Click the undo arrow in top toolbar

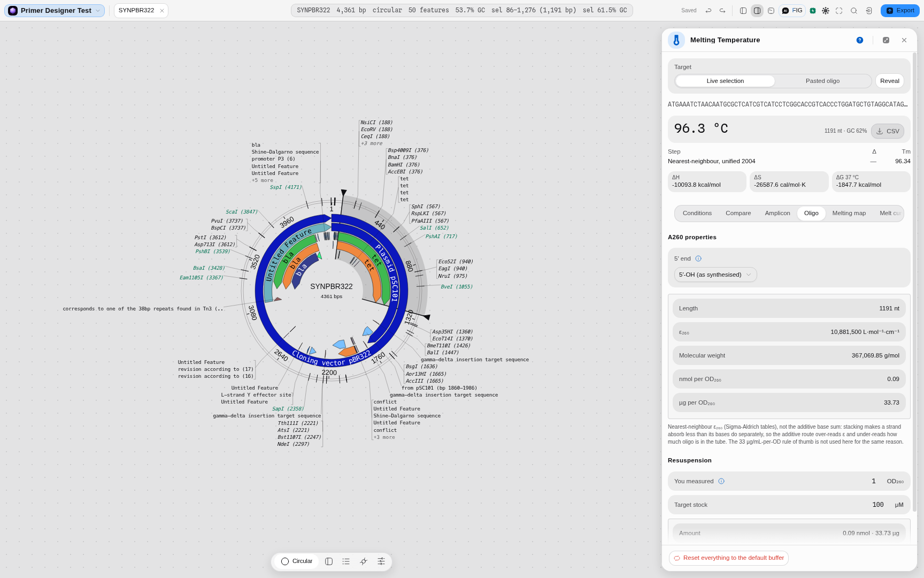[709, 11]
